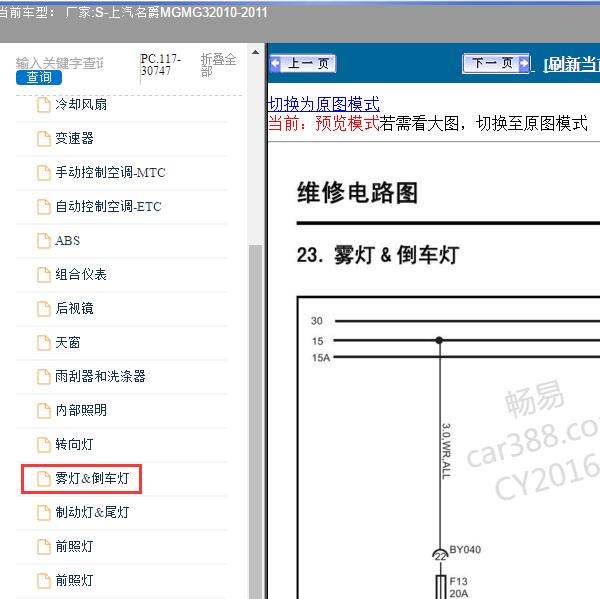This screenshot has height=599, width=600.
Task: Click the 3.0,WR,ALL wire label
Action: [x=446, y=451]
